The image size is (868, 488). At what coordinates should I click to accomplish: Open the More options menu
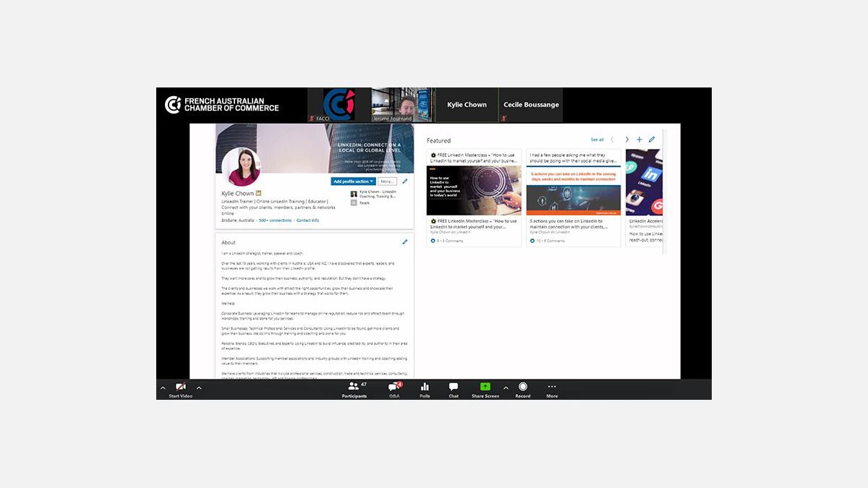tap(552, 387)
